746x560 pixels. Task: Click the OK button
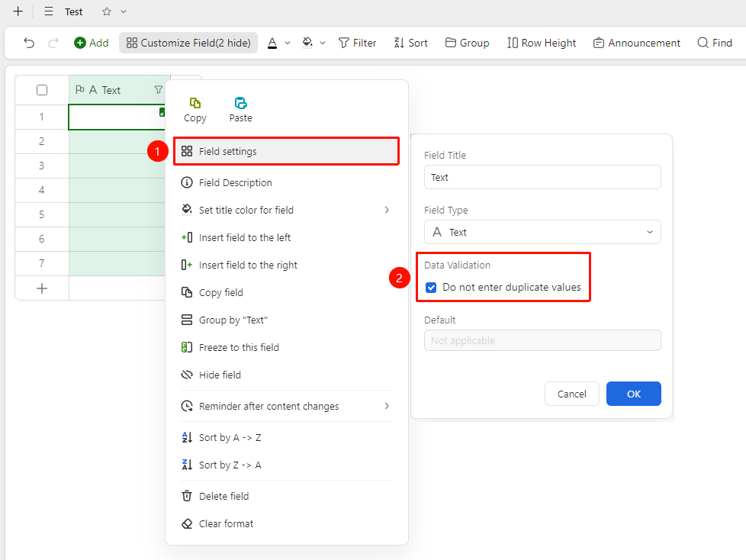pyautogui.click(x=634, y=394)
